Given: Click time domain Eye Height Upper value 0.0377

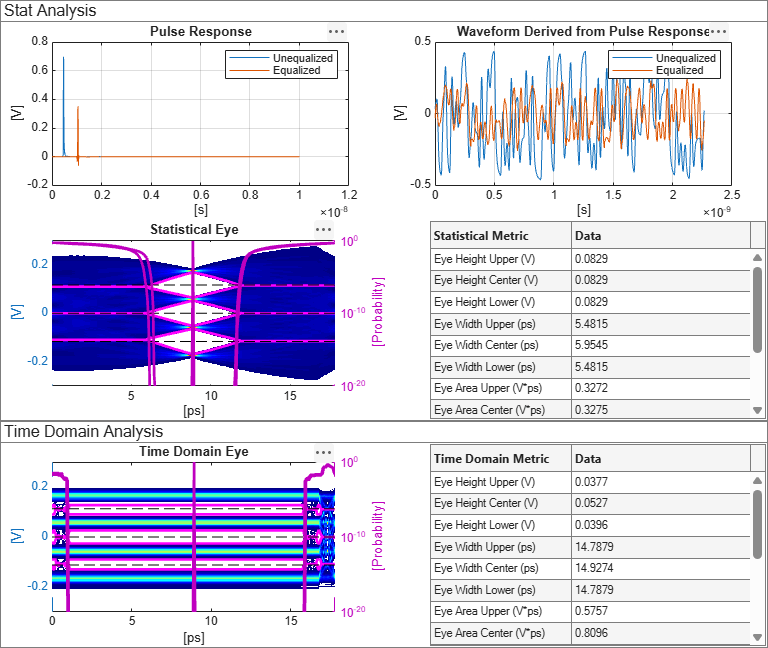Looking at the screenshot, I should point(660,482).
